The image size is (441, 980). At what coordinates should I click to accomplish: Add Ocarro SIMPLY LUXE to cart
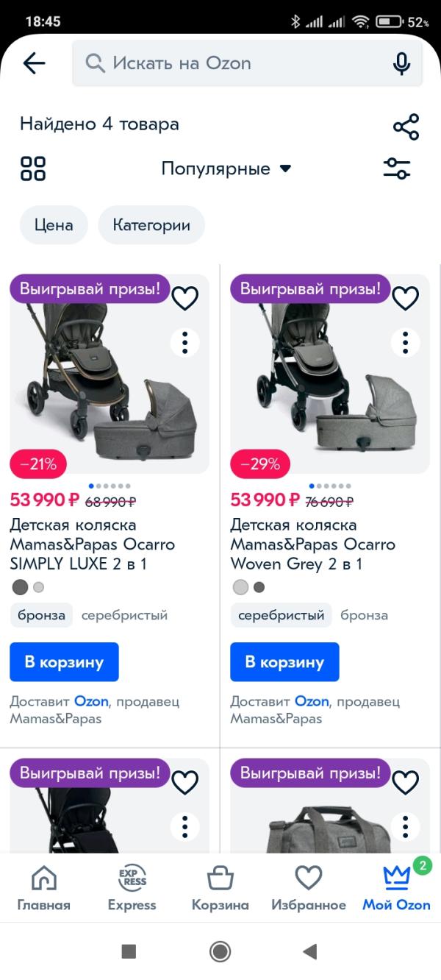click(x=64, y=662)
